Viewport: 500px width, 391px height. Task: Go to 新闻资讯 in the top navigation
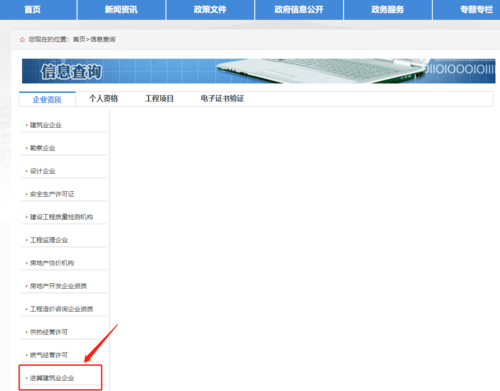[121, 9]
